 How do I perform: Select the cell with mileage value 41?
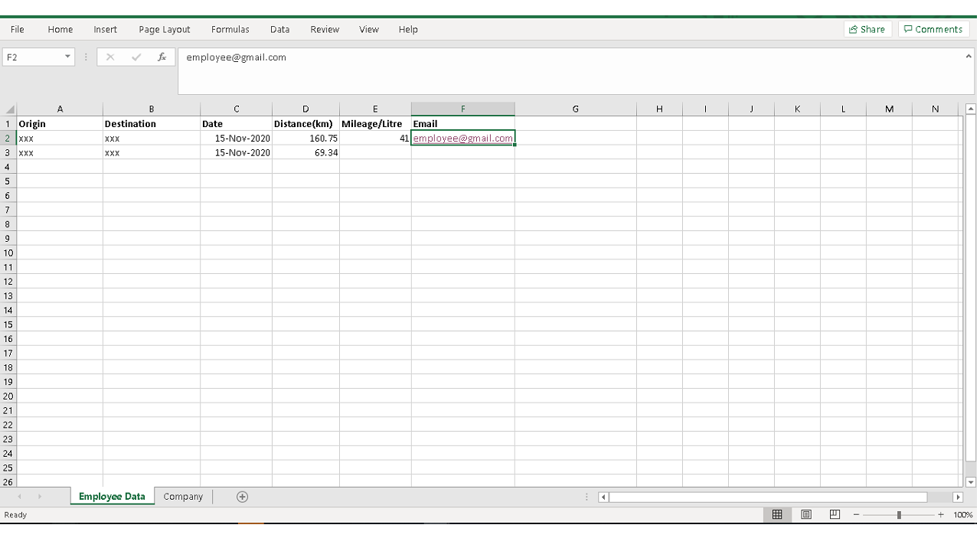tap(375, 139)
